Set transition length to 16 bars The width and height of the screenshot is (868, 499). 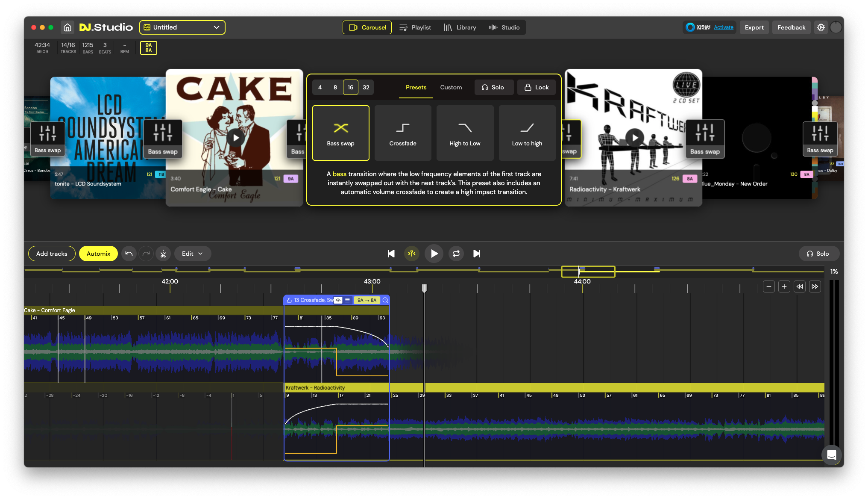351,87
